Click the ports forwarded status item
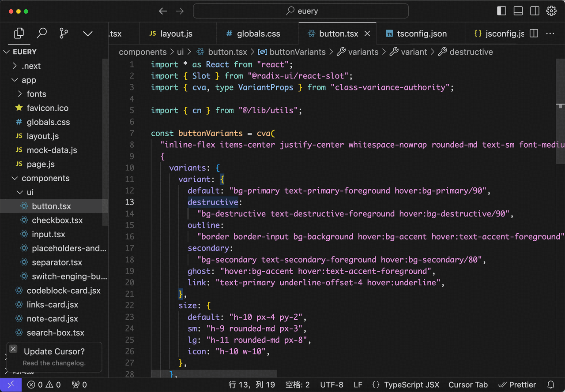The height and width of the screenshot is (392, 565). coord(79,385)
